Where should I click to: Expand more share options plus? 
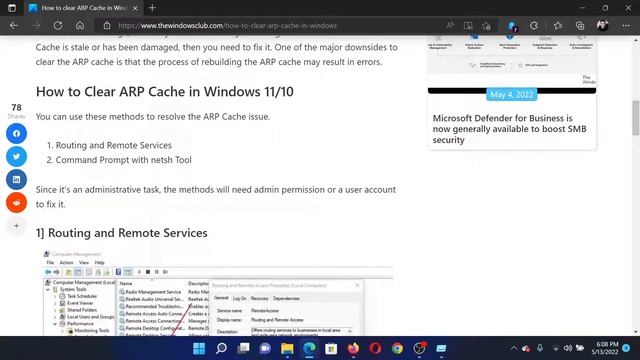[x=16, y=225]
